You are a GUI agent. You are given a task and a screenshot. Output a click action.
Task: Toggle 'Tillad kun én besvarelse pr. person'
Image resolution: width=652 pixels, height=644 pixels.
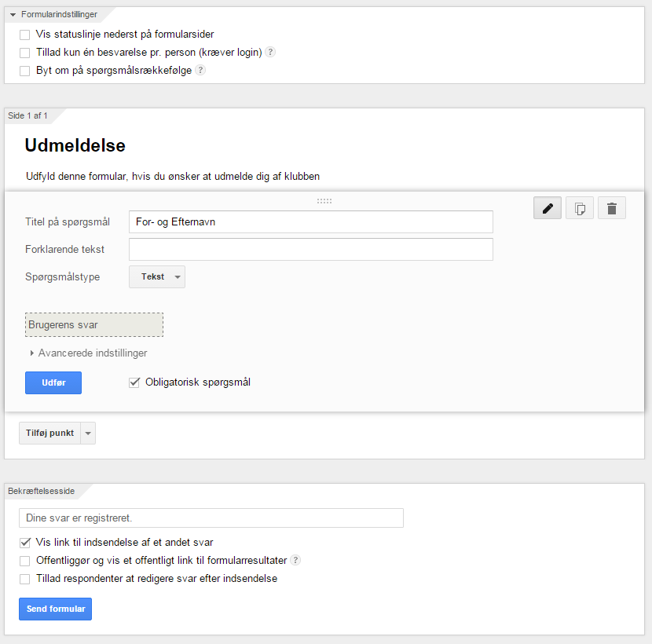click(x=25, y=53)
